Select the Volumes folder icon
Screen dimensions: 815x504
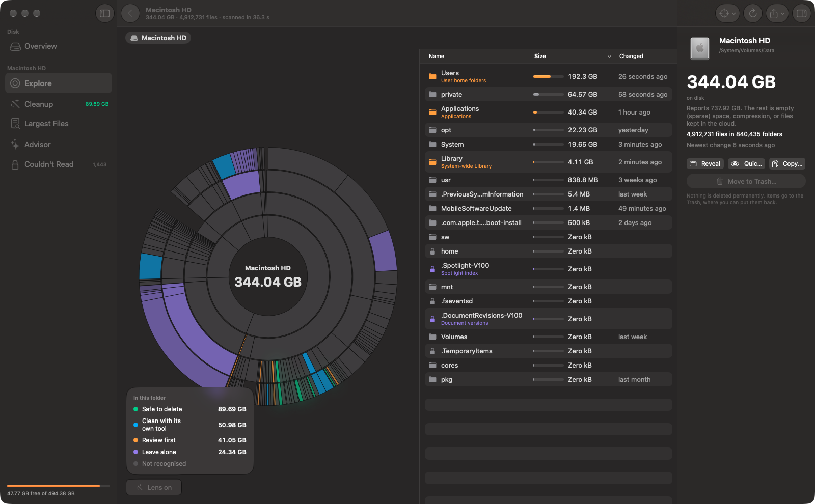coord(432,337)
